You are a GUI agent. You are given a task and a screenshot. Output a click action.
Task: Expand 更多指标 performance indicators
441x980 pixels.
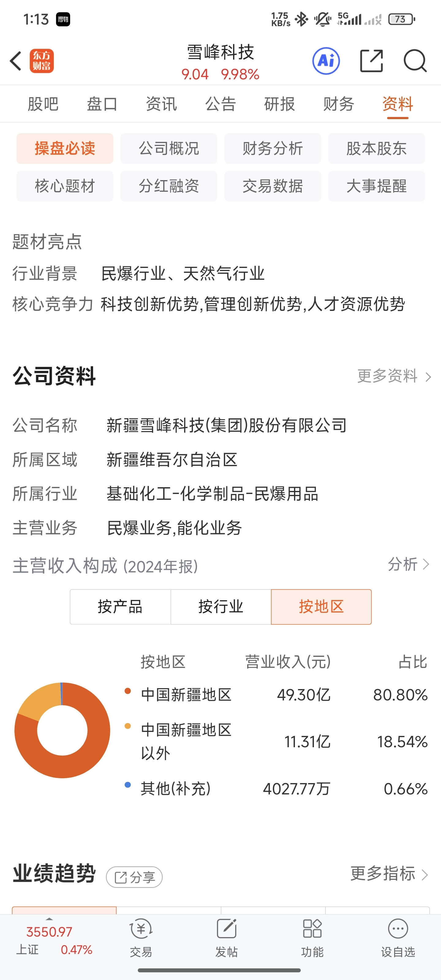coord(390,873)
